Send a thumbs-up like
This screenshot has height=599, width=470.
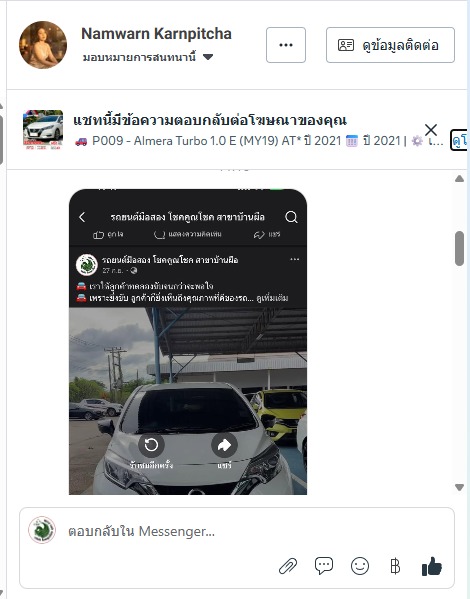tap(432, 566)
